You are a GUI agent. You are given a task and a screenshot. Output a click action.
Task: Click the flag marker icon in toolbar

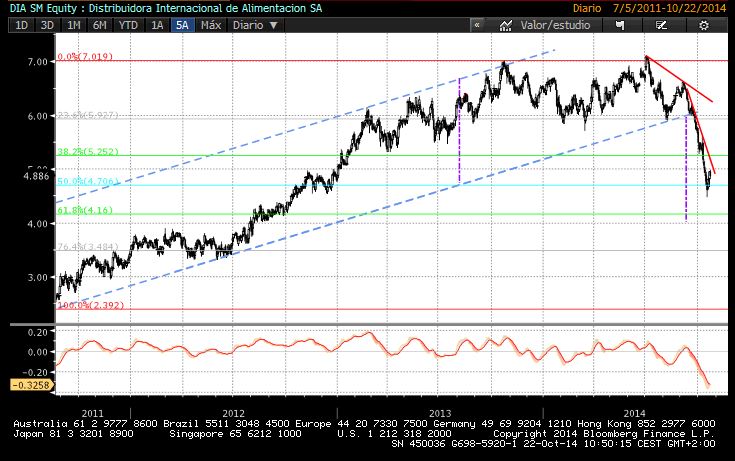click(620, 25)
